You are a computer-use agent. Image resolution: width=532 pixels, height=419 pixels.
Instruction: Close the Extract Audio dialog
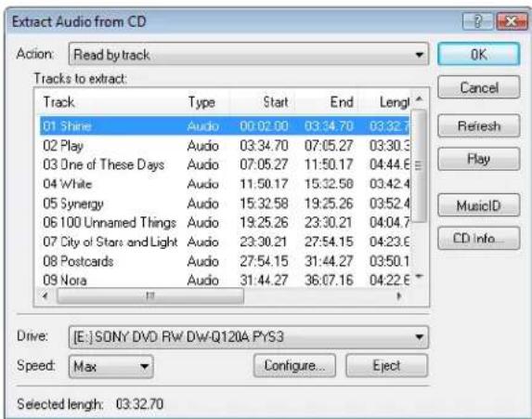pyautogui.click(x=512, y=21)
